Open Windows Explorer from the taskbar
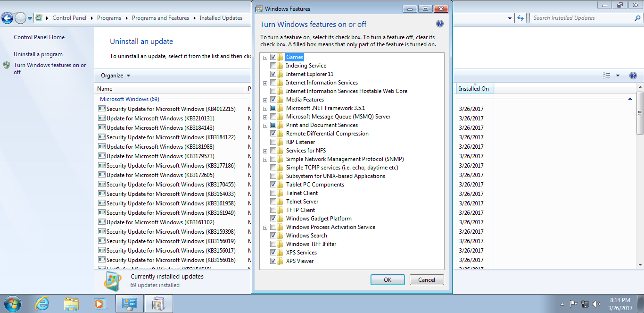Image resolution: width=644 pixels, height=313 pixels. (71, 304)
